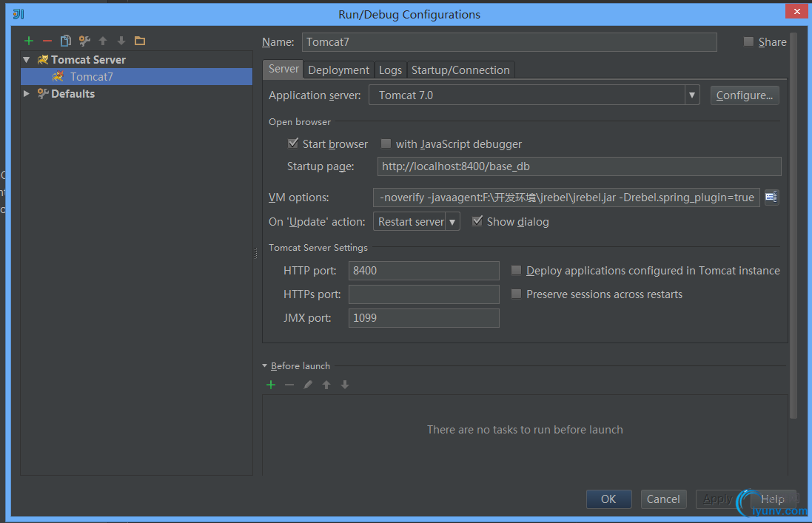Add a Before launch task
Viewport: 812px width, 523px height.
271,385
